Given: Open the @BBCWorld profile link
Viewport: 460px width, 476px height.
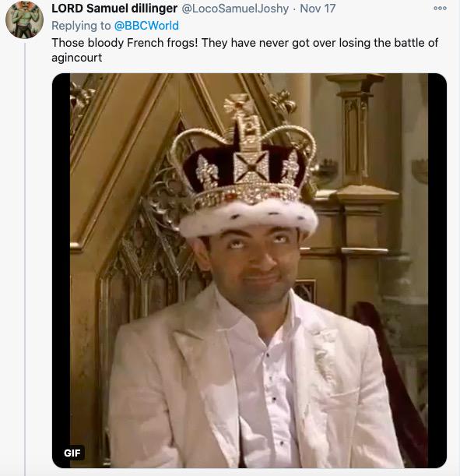Looking at the screenshot, I should coord(146,26).
